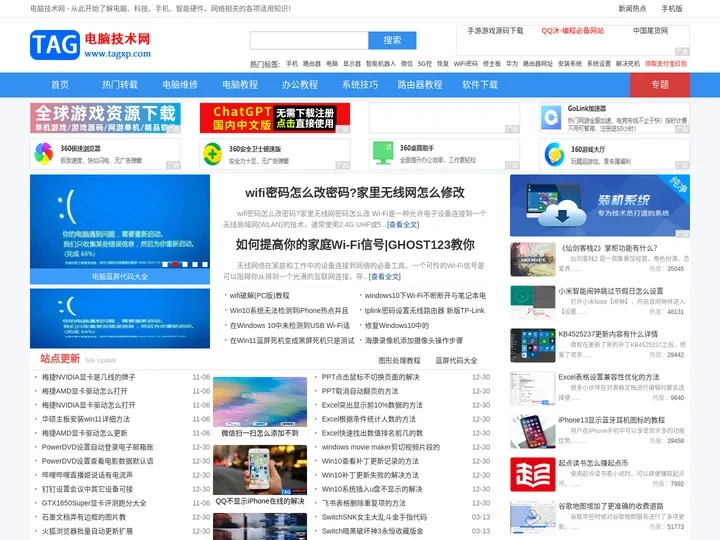The image size is (720, 540).
Task: Open Excel突出显示前10%数据的方法 article
Action: tap(372, 405)
